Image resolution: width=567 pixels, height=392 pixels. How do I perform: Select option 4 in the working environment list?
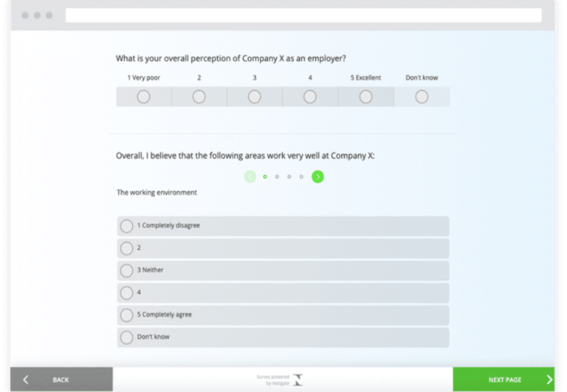coord(127,293)
